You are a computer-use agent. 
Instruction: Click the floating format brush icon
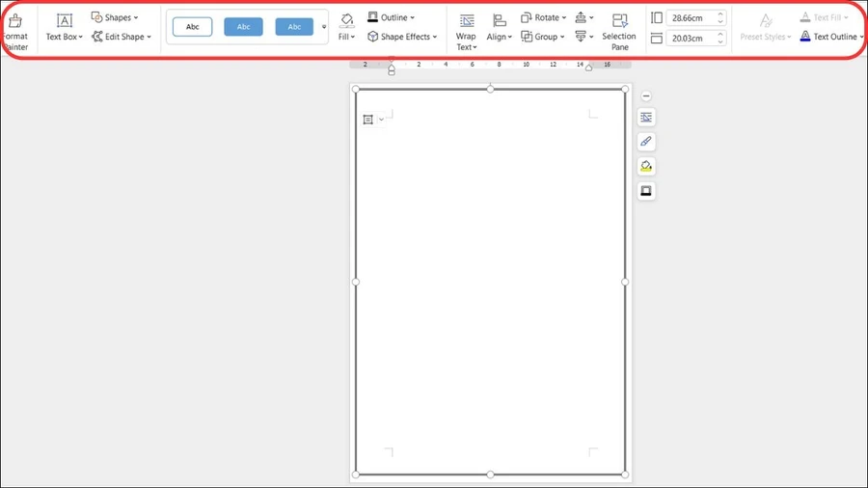(646, 142)
